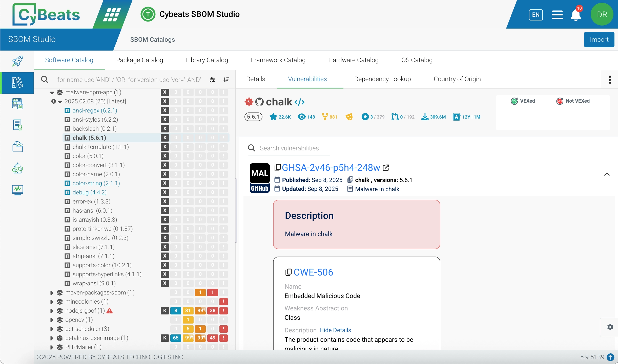
Task: Click the stars count 22.6K icon
Action: [x=273, y=117]
